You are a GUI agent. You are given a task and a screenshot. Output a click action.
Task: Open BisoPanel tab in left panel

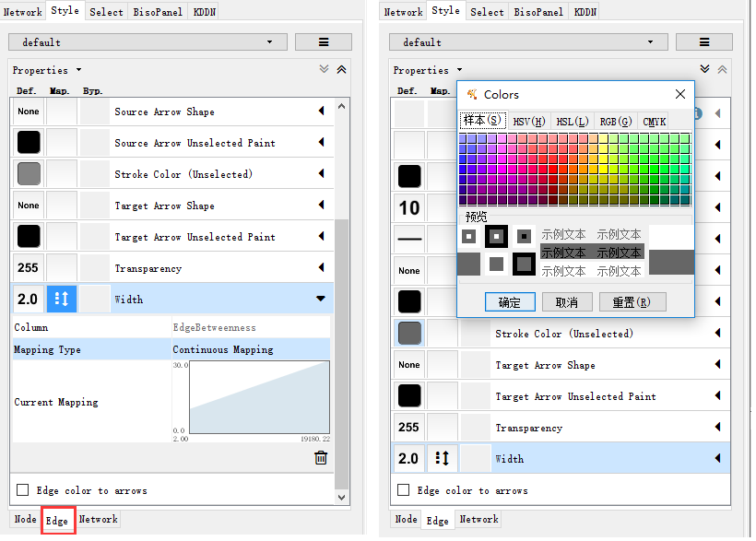(x=158, y=12)
